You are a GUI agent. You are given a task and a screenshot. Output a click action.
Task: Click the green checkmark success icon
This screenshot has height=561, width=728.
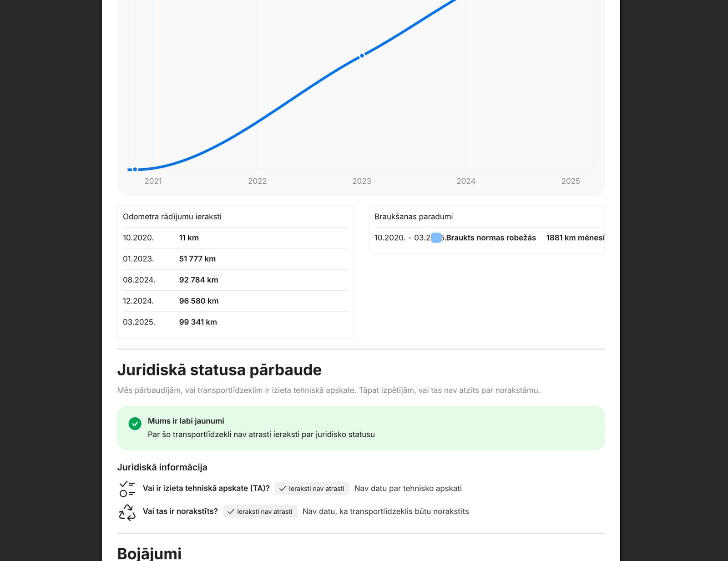(x=135, y=424)
